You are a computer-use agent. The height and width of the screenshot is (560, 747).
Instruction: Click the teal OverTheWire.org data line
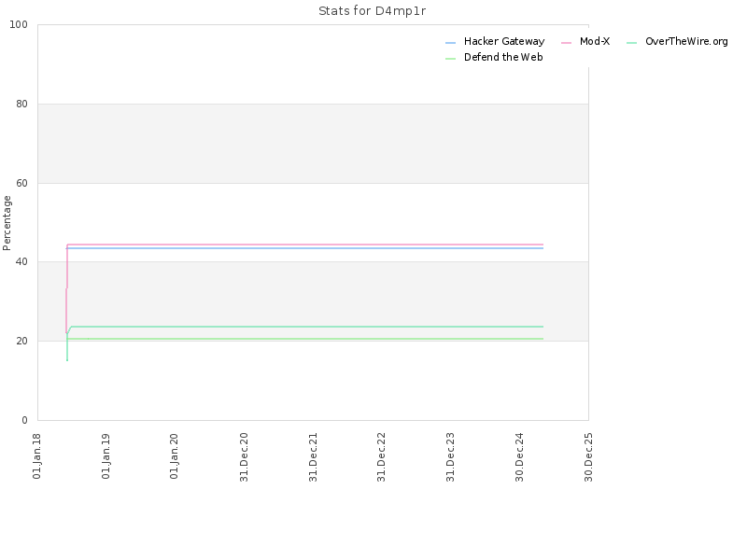tap(305, 327)
